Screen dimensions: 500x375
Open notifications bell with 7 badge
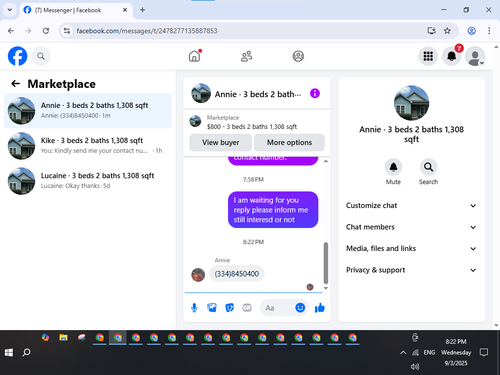(452, 56)
